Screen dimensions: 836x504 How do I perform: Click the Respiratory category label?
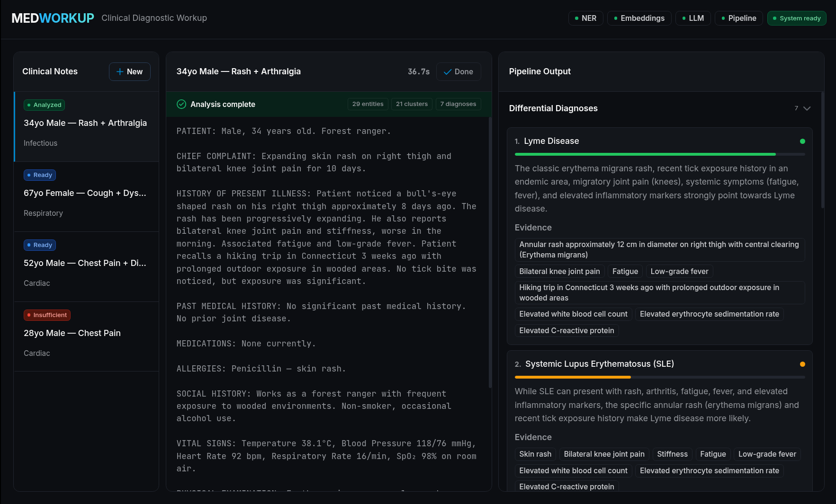(43, 213)
